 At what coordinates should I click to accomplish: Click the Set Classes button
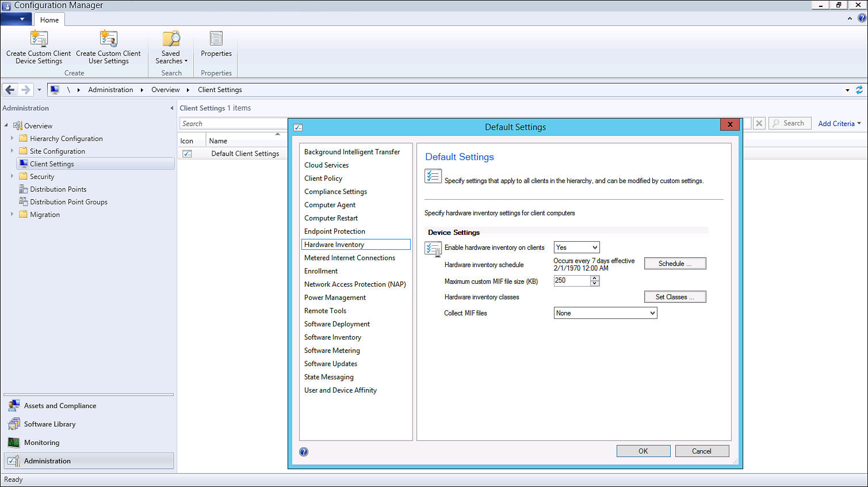[675, 296]
